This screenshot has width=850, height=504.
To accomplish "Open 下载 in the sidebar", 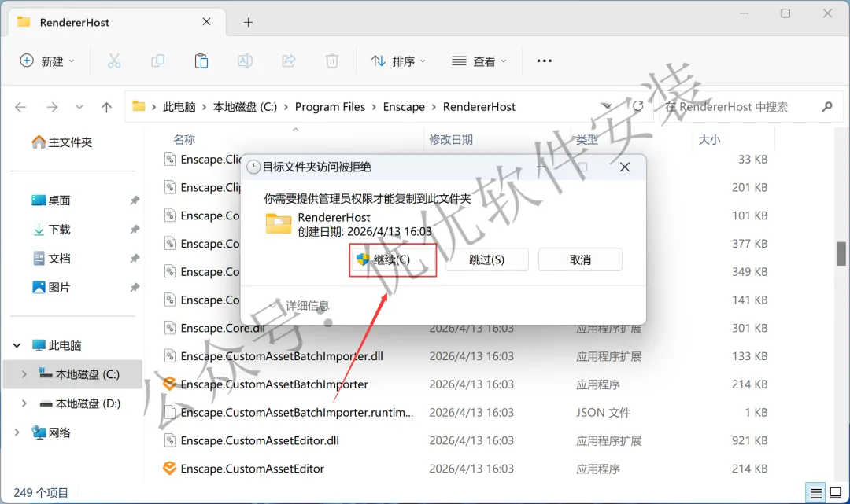I will pyautogui.click(x=51, y=230).
